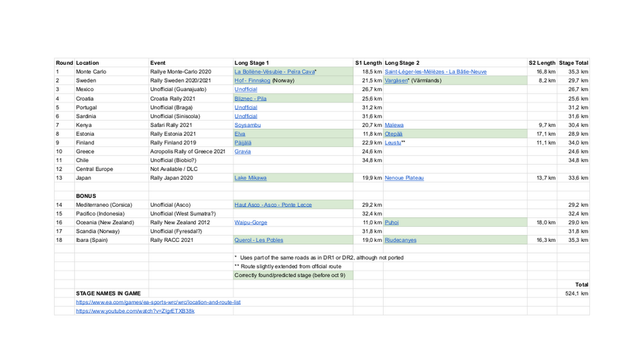Select the Long Stage 1 header cell
Image resolution: width=644 pixels, height=338 pixels.
point(293,63)
